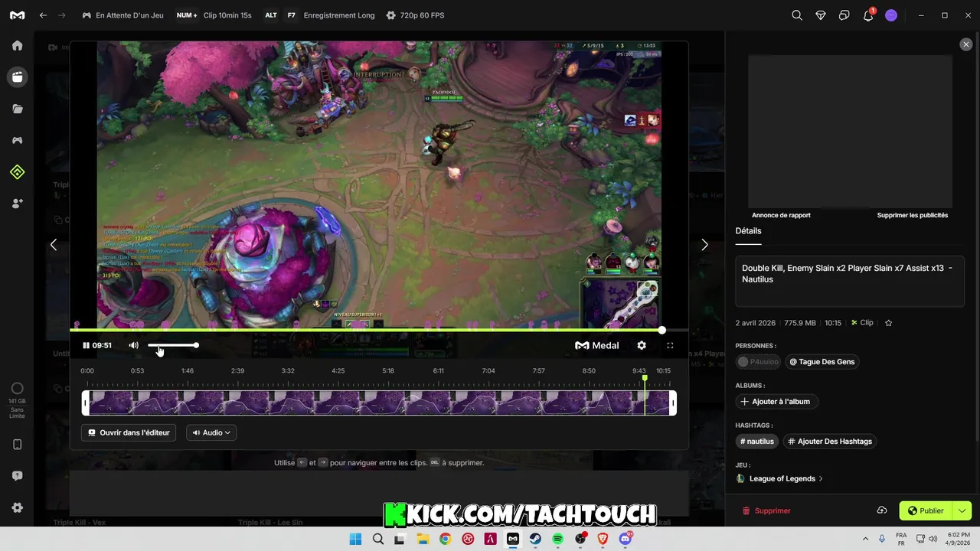980x551 pixels.
Task: Grab the left trim handle
Action: pyautogui.click(x=86, y=403)
